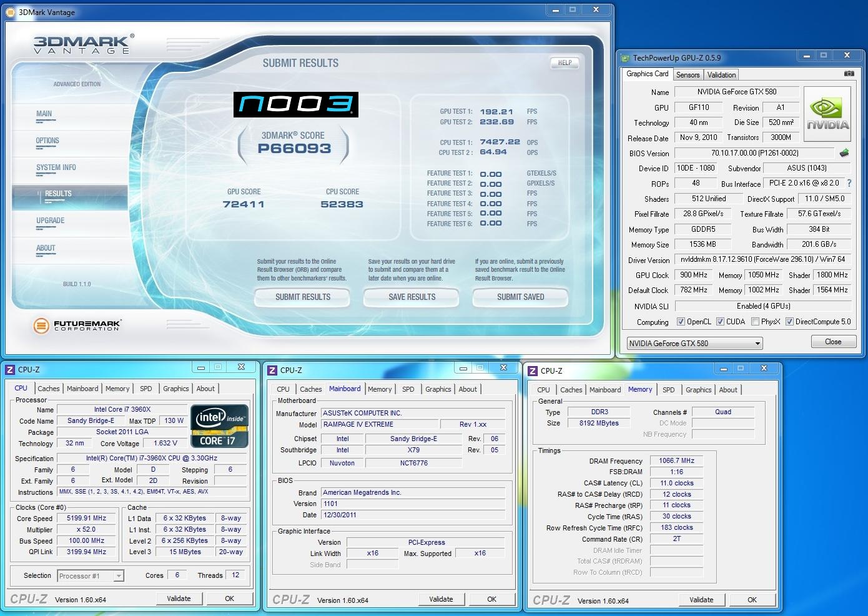868x616 pixels.
Task: Toggle the PhysX checkbox
Action: coord(755,322)
